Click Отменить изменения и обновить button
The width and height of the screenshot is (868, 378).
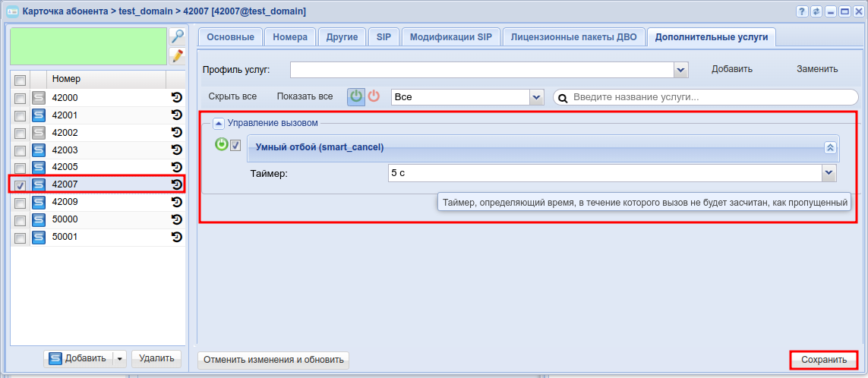point(273,360)
